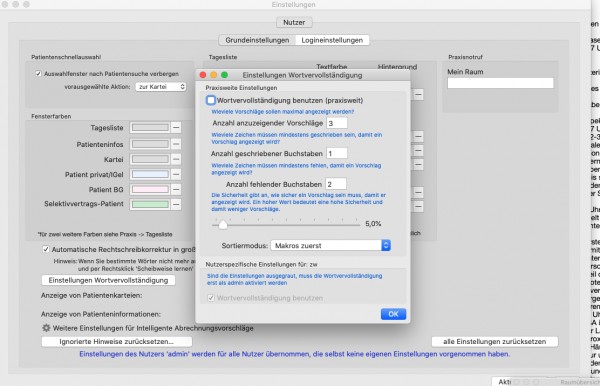Click the Anzahl fehlender Buchstaben field
Screen dimensions: 600x386
(x=336, y=184)
